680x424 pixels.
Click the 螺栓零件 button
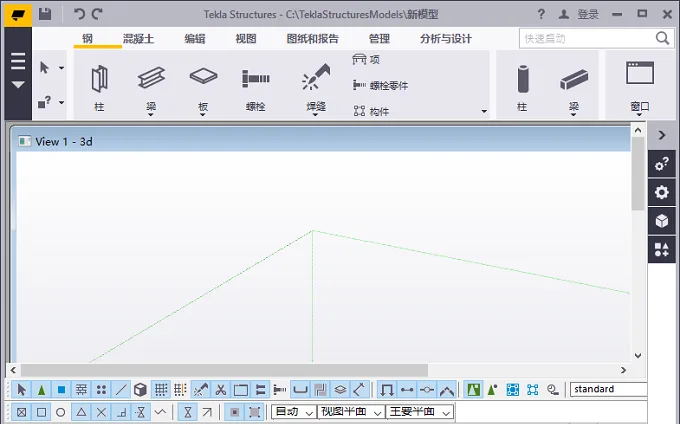(x=380, y=85)
